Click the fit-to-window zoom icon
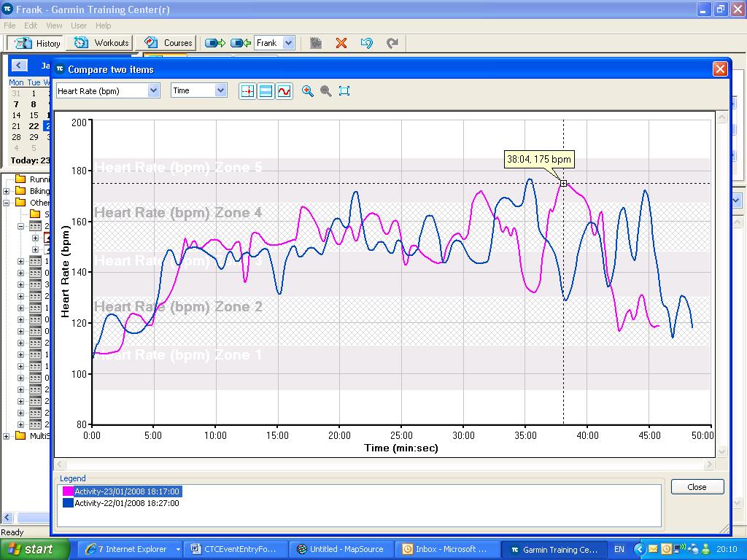The width and height of the screenshot is (747, 560). pyautogui.click(x=344, y=91)
